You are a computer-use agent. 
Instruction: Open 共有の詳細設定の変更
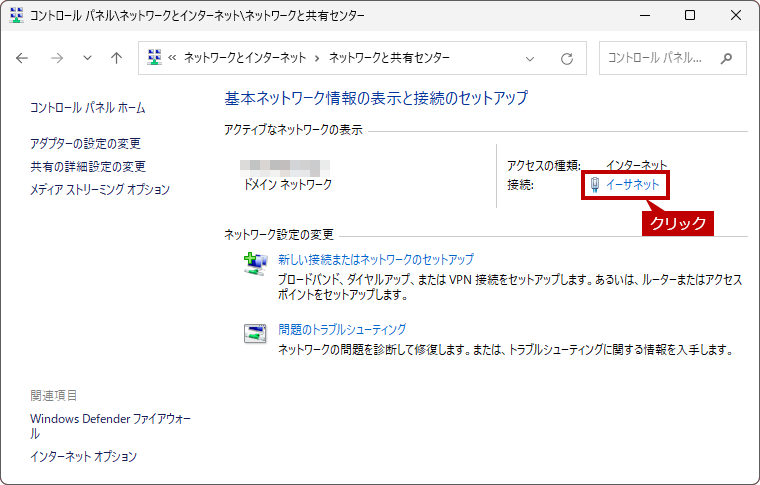[88, 167]
